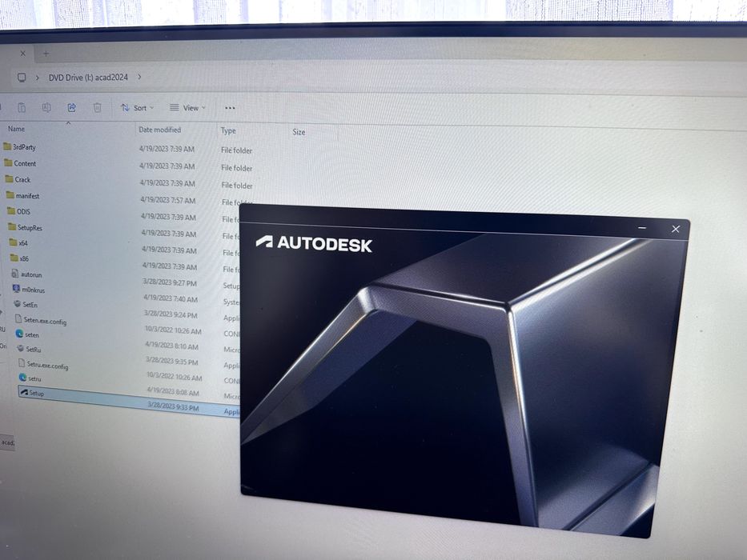Click the Seten.exe.config file icon
This screenshot has height=560, width=747.
point(18,318)
